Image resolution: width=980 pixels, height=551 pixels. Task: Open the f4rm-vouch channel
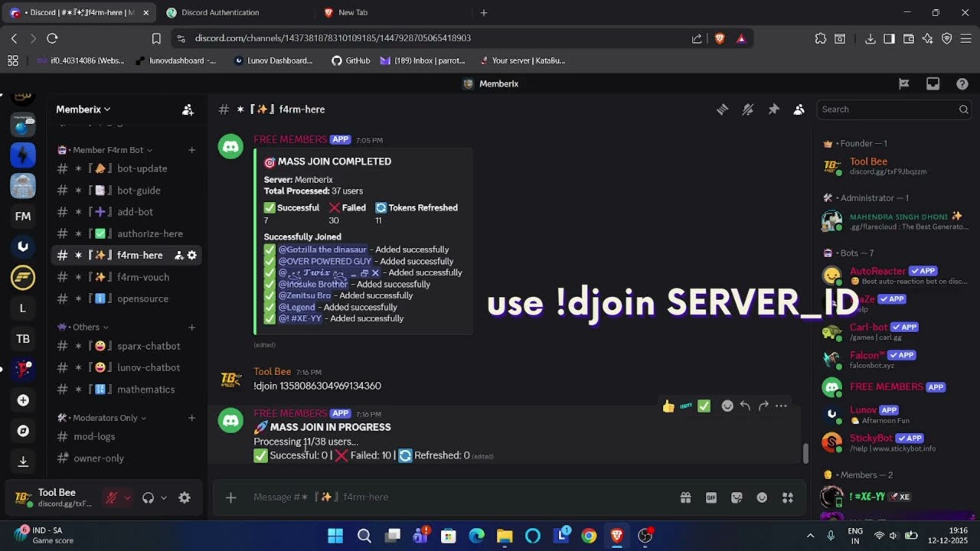pos(126,277)
